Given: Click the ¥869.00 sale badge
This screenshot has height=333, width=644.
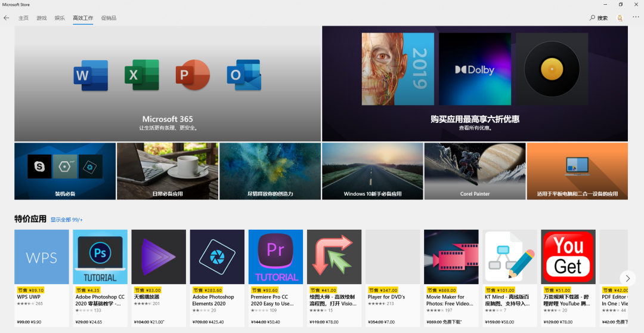Looking at the screenshot, I should pyautogui.click(x=441, y=290).
